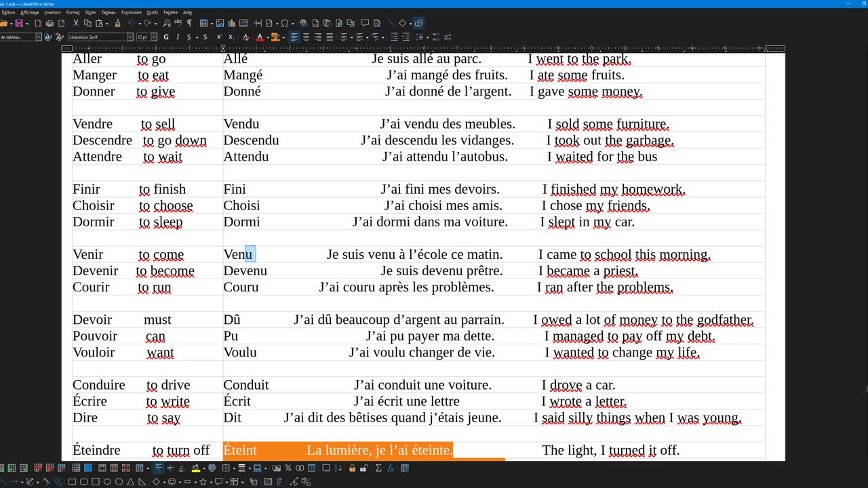Click the font color red swatch

click(x=259, y=37)
